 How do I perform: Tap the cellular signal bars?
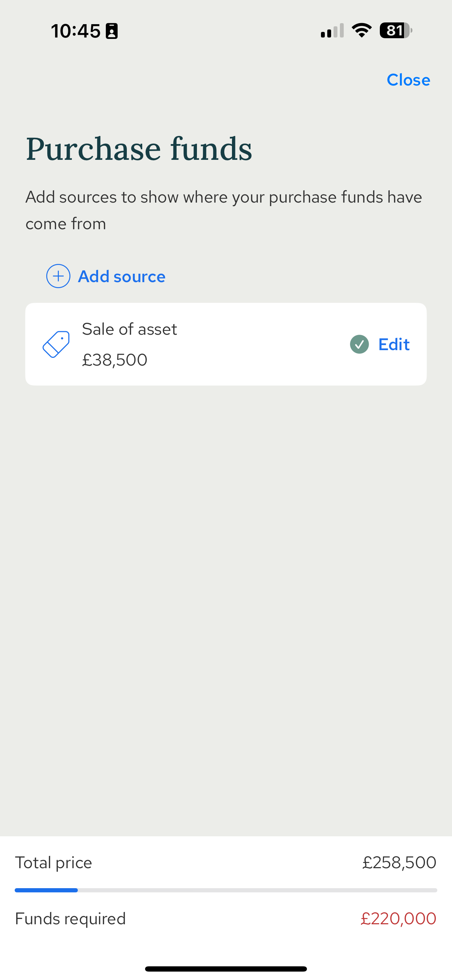332,31
